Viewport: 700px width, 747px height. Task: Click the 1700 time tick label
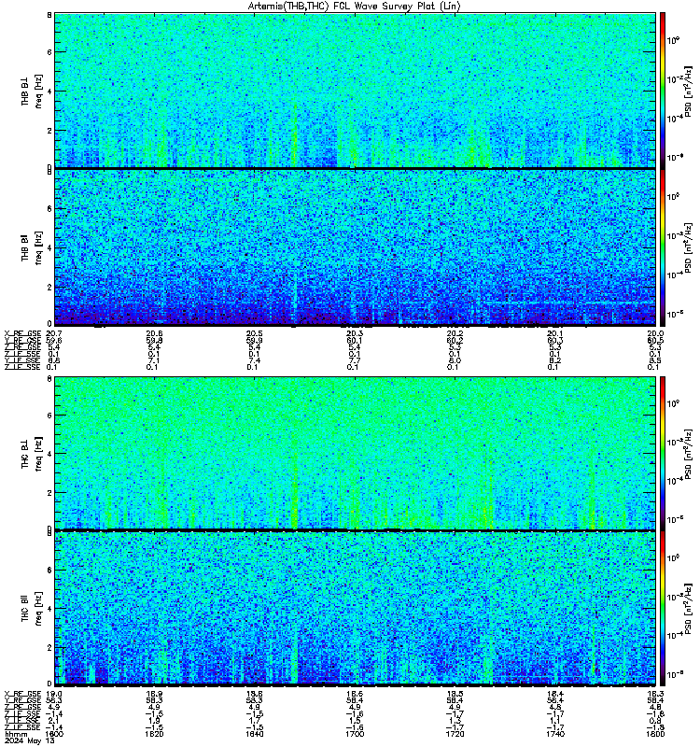355,734
